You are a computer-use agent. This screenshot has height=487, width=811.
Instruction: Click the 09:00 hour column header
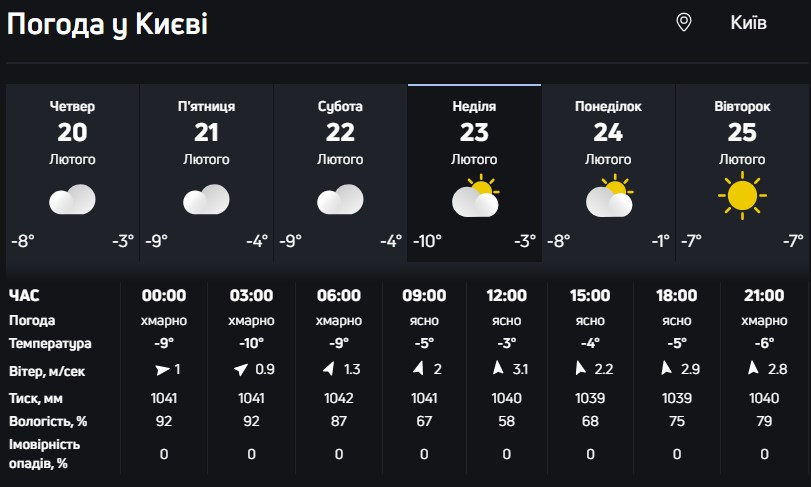(424, 295)
